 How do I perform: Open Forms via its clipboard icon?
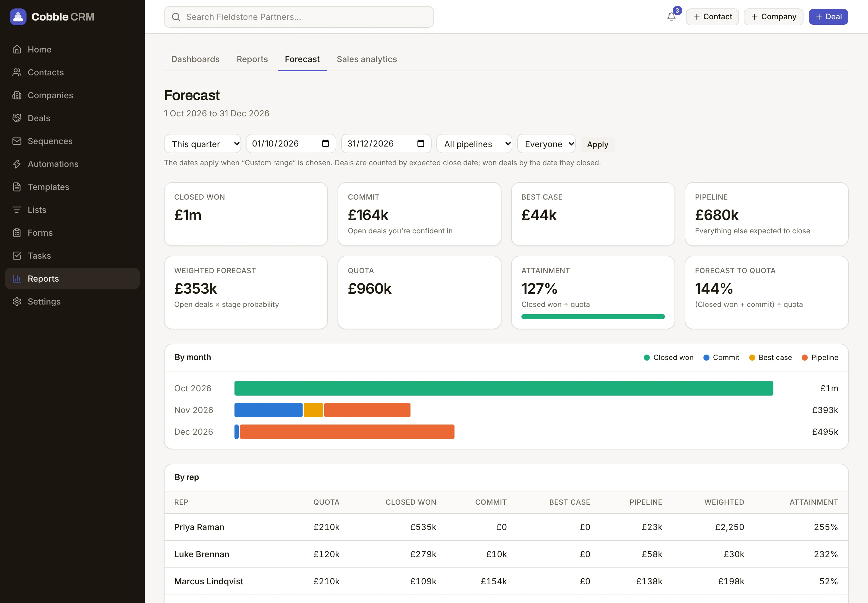tap(17, 233)
